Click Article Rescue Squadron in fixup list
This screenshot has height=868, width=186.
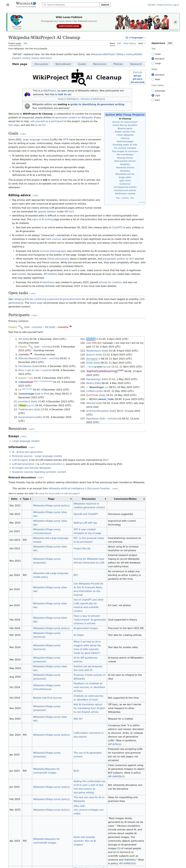[x=125, y=125]
